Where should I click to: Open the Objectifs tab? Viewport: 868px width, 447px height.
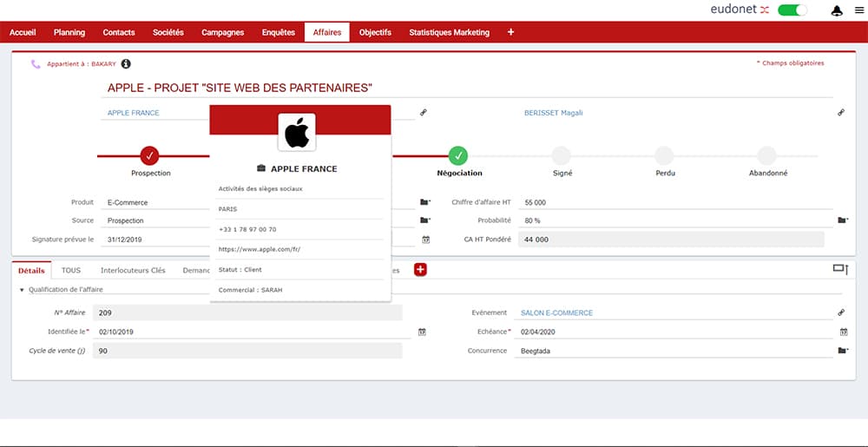375,32
